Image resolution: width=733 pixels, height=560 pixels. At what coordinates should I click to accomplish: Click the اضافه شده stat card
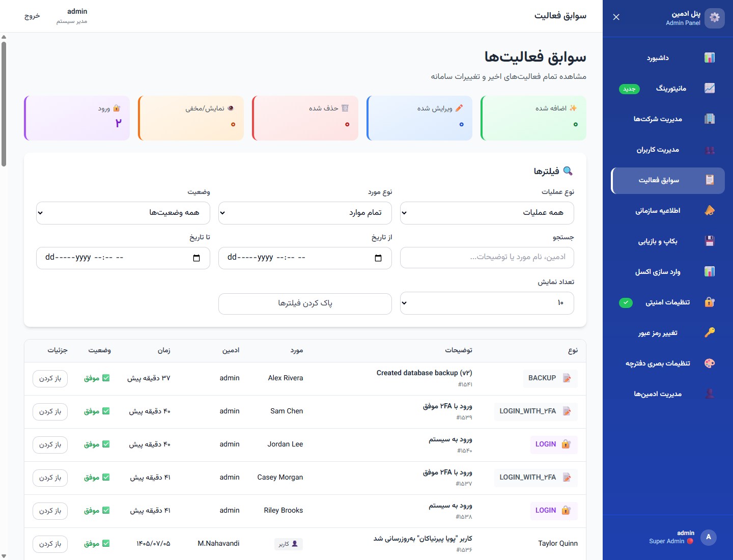pos(533,118)
